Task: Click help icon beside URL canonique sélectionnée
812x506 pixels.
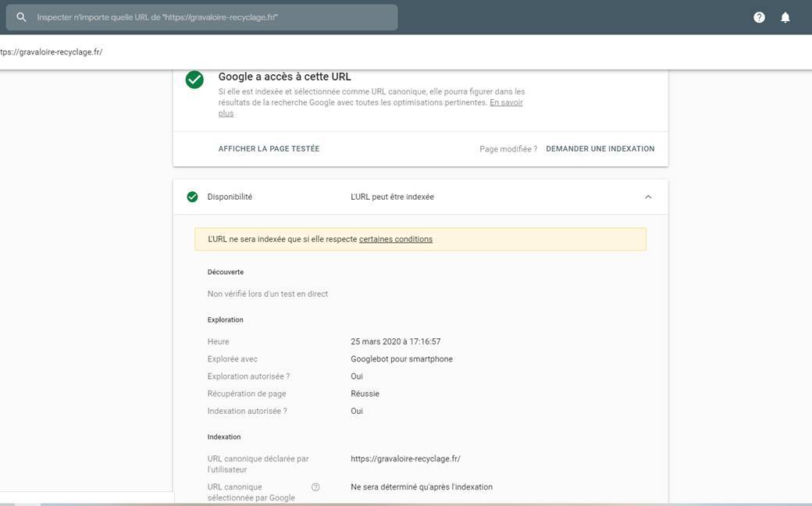Action: point(315,487)
